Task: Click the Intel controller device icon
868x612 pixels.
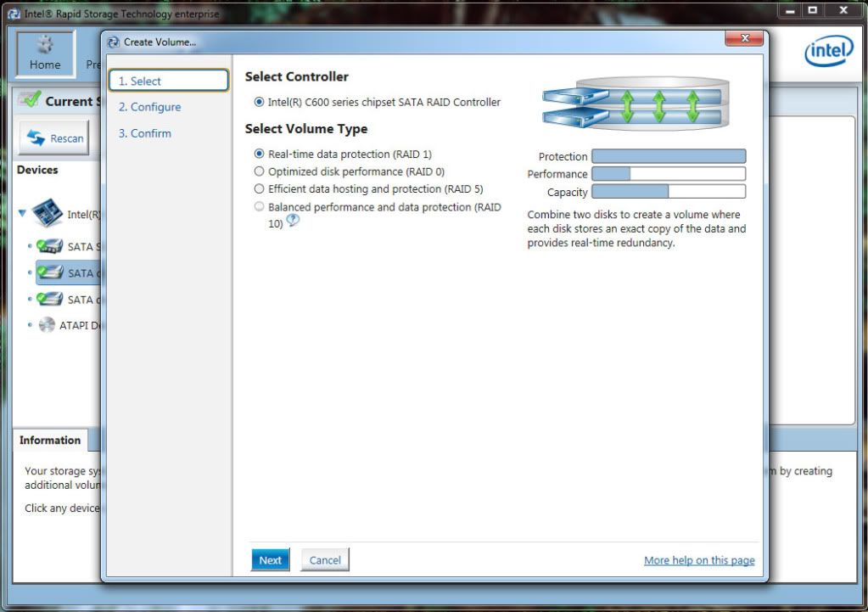Action: click(47, 213)
